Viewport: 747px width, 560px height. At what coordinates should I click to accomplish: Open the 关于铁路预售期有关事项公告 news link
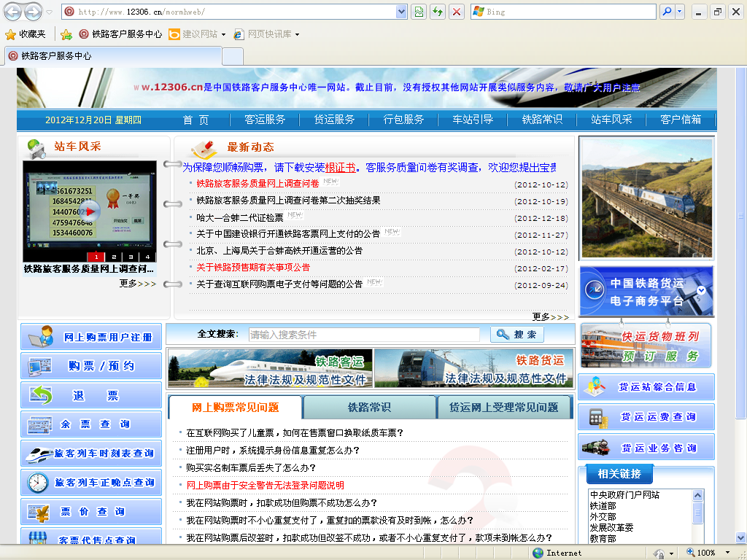[253, 268]
